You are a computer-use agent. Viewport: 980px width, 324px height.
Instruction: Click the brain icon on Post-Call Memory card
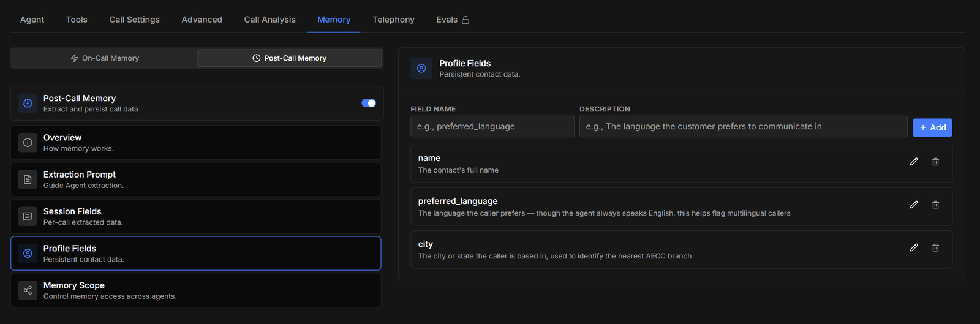coord(28,104)
